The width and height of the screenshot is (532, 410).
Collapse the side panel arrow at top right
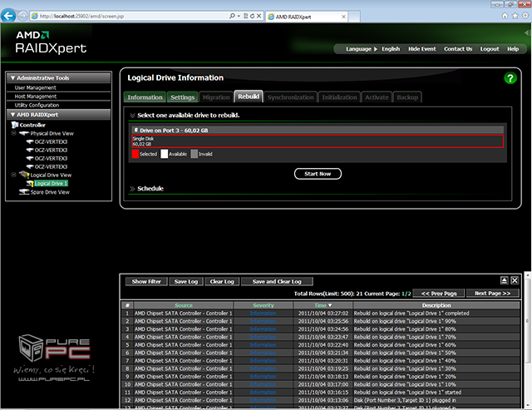pyautogui.click(x=527, y=32)
